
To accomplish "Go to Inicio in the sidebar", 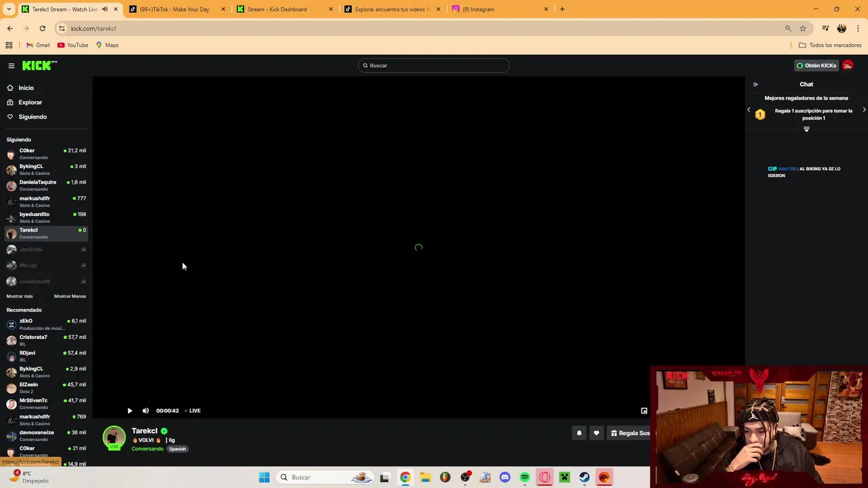I will tap(26, 88).
